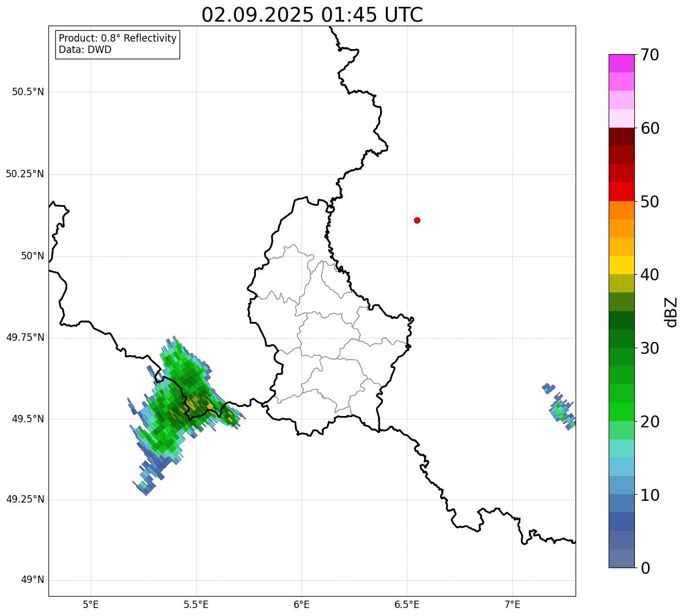This screenshot has height=616, width=685.
Task: Click the latitude label 49.75°N
Action: [x=25, y=337]
